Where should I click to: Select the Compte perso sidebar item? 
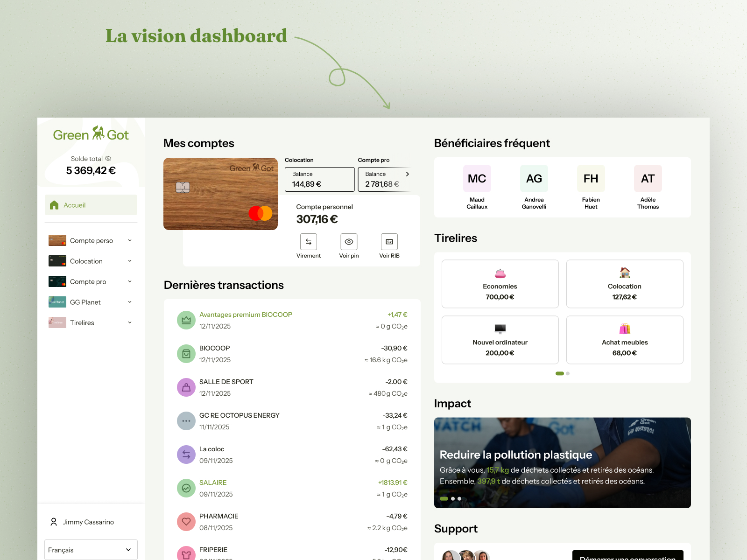[x=92, y=240]
